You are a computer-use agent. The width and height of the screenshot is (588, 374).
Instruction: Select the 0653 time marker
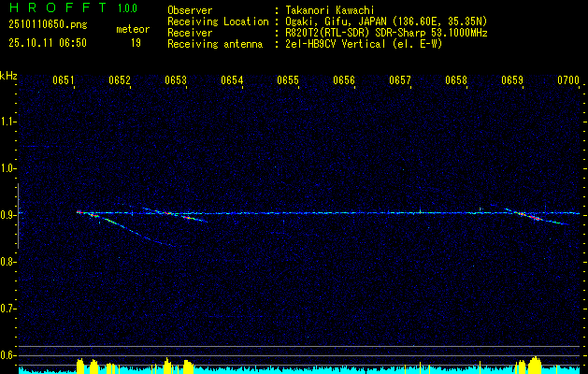pyautogui.click(x=176, y=80)
